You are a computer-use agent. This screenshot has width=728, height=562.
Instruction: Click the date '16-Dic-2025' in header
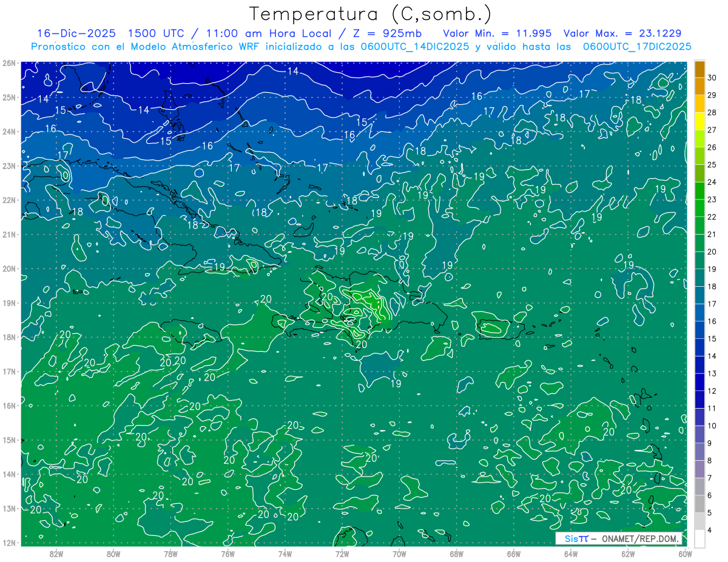[x=76, y=33]
